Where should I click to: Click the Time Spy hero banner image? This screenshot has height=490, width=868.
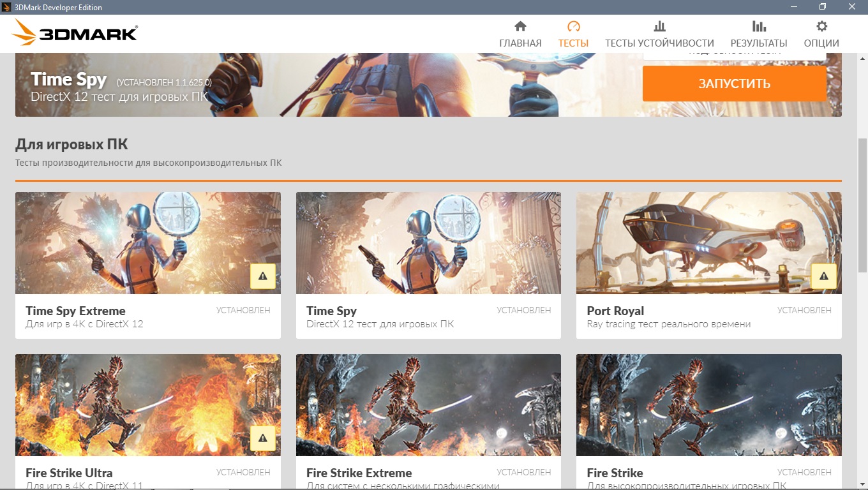[x=319, y=85]
